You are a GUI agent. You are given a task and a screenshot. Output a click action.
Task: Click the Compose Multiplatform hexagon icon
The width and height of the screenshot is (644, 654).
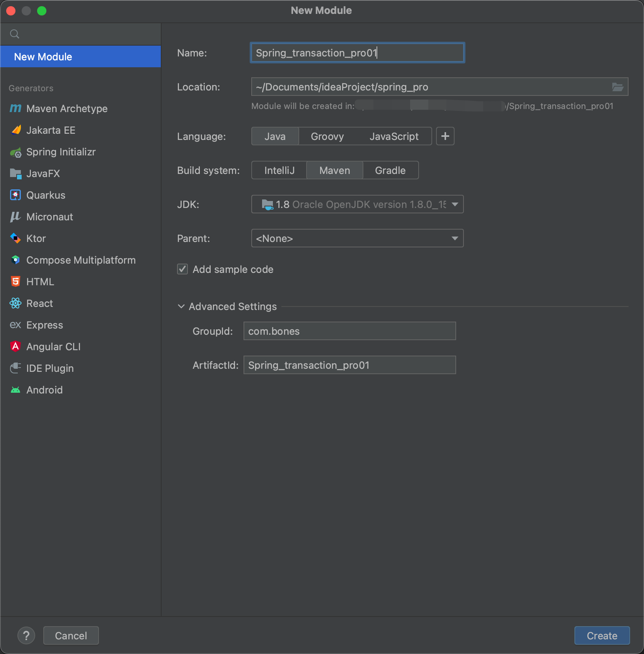[x=15, y=260]
